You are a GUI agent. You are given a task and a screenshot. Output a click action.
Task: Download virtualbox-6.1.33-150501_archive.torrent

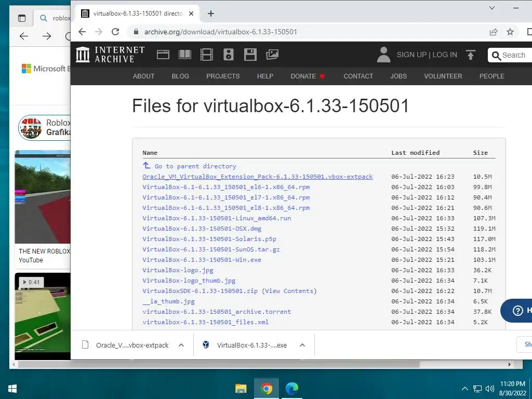(x=217, y=312)
